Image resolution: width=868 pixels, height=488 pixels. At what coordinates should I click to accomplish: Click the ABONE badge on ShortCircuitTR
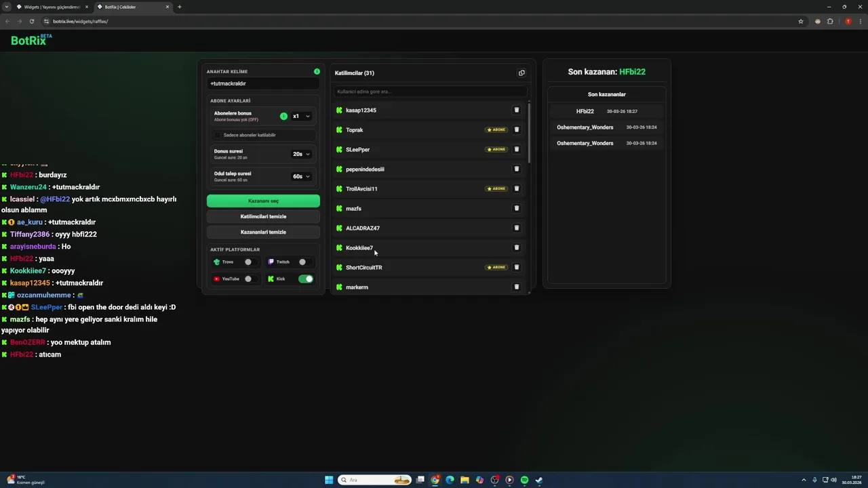(496, 267)
